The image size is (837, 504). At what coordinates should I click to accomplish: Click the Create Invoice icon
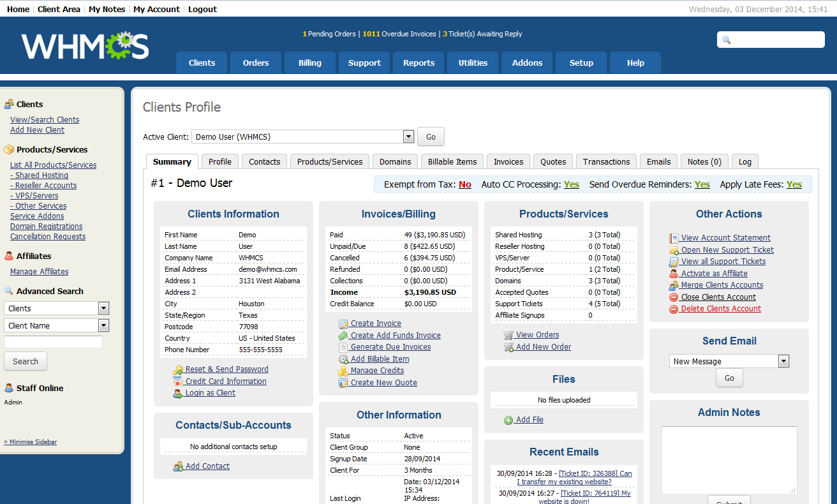tap(343, 324)
